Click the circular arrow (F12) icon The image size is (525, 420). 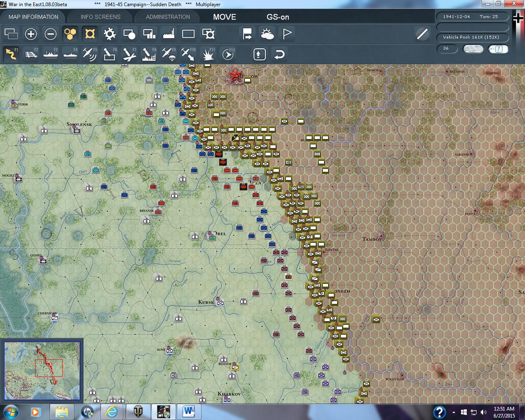(x=228, y=54)
